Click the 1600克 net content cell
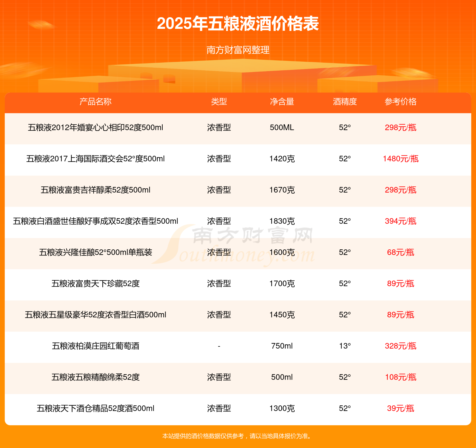The height and width of the screenshot is (448, 476). click(282, 252)
